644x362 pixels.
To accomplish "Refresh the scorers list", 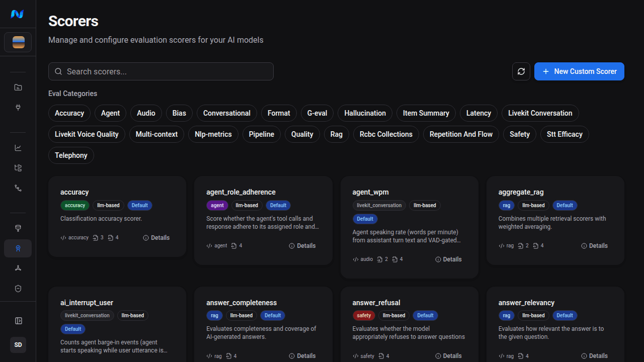I will 521,71.
